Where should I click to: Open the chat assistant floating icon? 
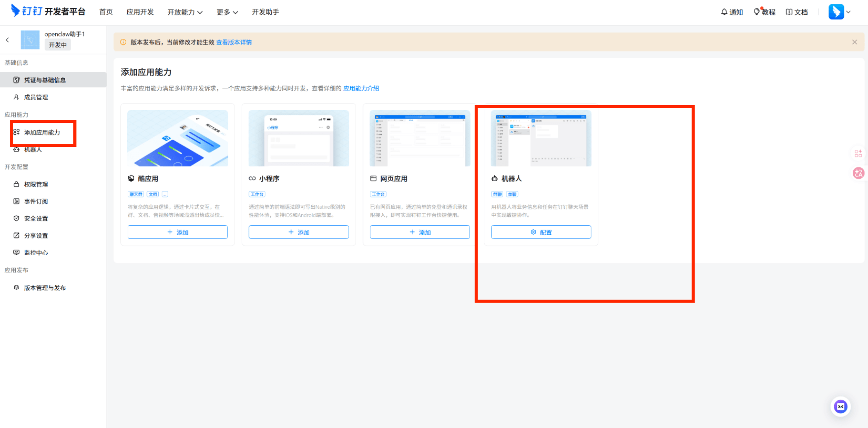point(840,406)
